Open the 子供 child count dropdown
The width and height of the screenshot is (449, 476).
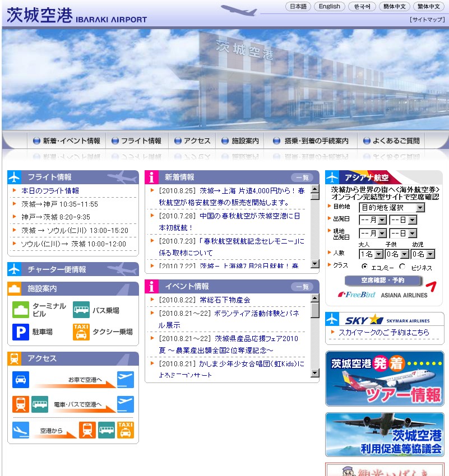tap(397, 254)
